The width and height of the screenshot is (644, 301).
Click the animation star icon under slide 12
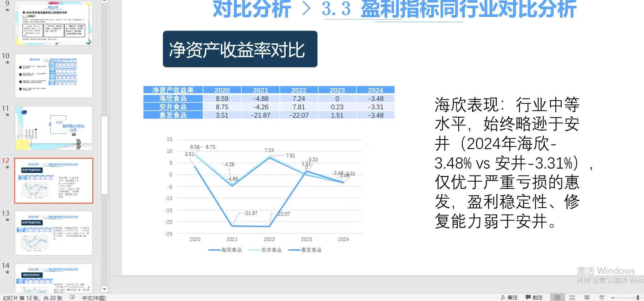coord(7,167)
